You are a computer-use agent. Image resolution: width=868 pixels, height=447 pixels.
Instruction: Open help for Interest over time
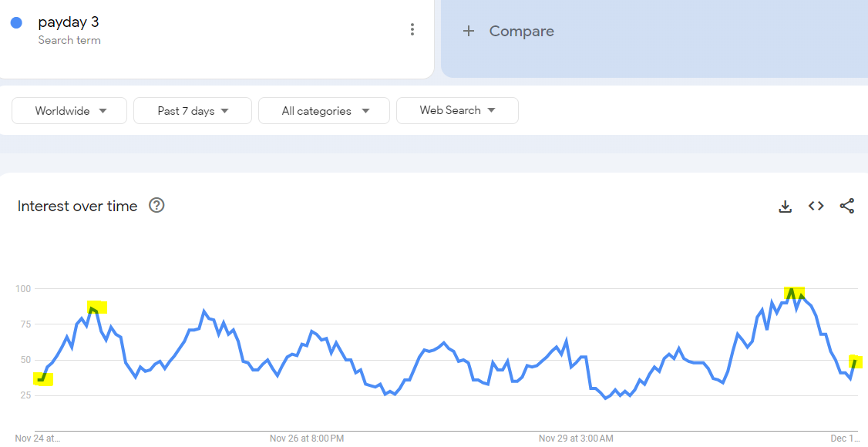pos(156,206)
